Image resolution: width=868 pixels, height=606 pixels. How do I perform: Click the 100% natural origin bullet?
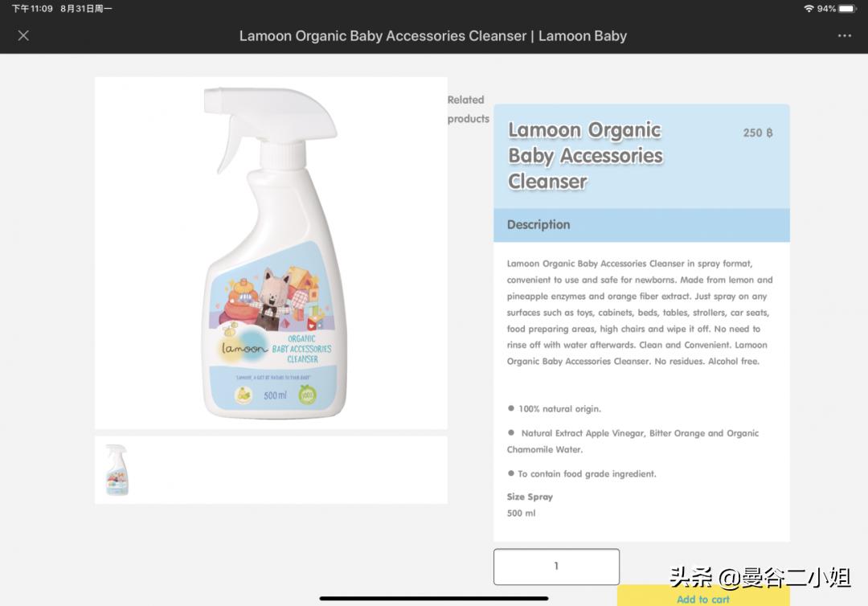pos(554,409)
